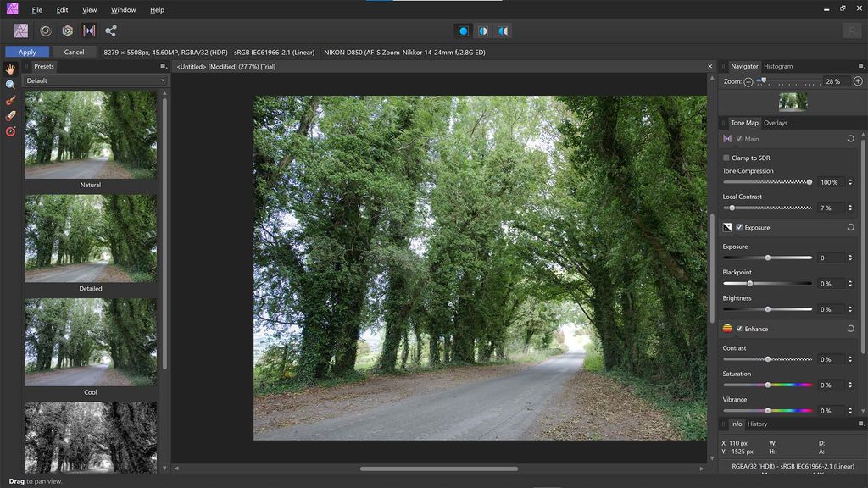This screenshot has width=868, height=488.
Task: Open the Share options from the toolbar
Action: pyautogui.click(x=111, y=30)
